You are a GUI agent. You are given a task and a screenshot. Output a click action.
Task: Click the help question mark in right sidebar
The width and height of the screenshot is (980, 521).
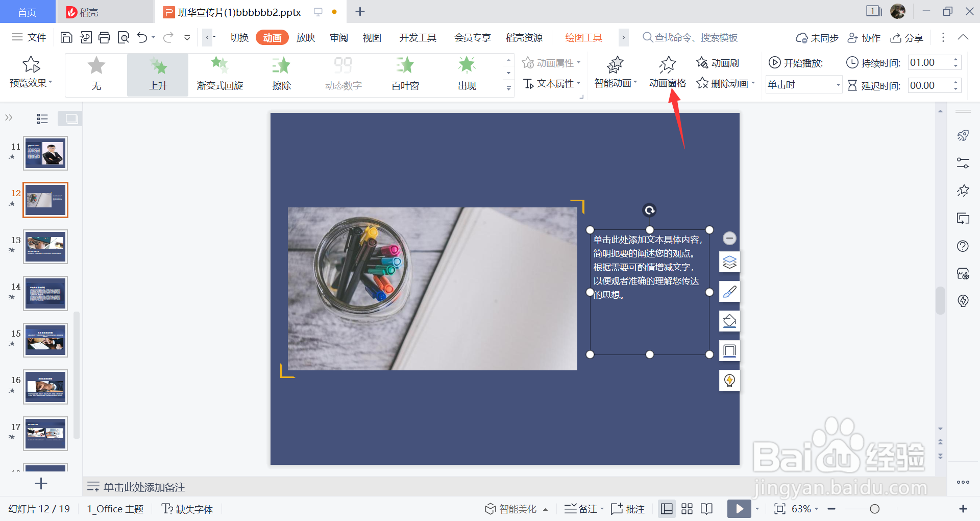[963, 246]
